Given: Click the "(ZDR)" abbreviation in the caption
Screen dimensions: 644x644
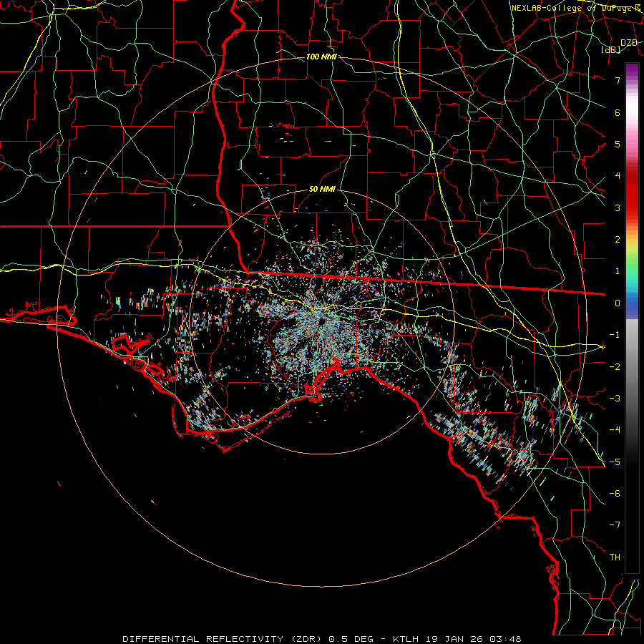Looking at the screenshot, I should [x=306, y=639].
